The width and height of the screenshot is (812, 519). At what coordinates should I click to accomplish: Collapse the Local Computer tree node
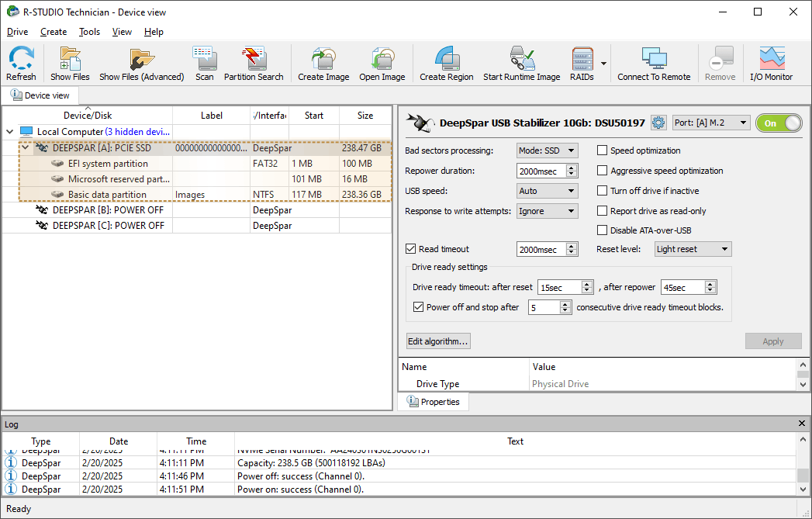(x=9, y=132)
